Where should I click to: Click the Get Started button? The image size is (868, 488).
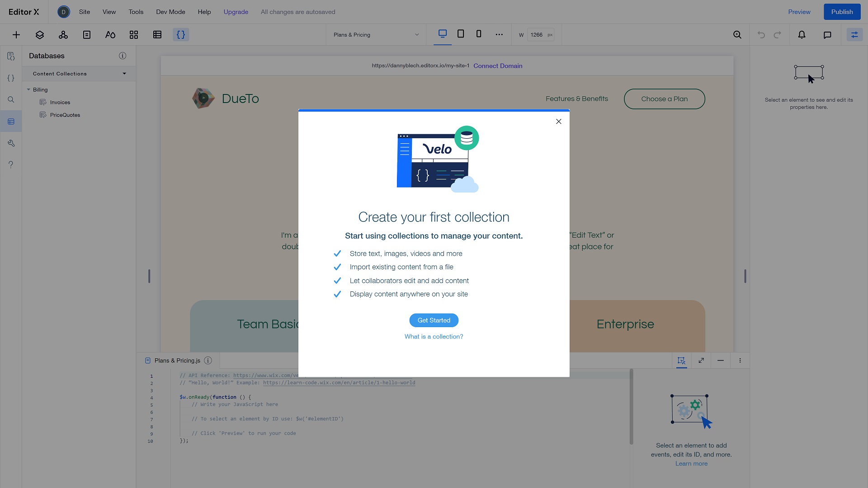point(434,320)
